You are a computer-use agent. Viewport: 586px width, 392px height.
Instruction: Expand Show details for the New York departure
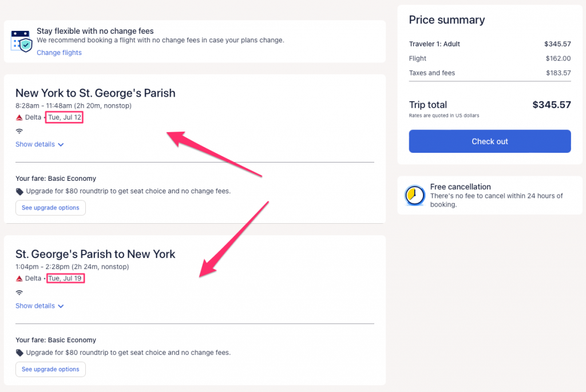[39, 145]
